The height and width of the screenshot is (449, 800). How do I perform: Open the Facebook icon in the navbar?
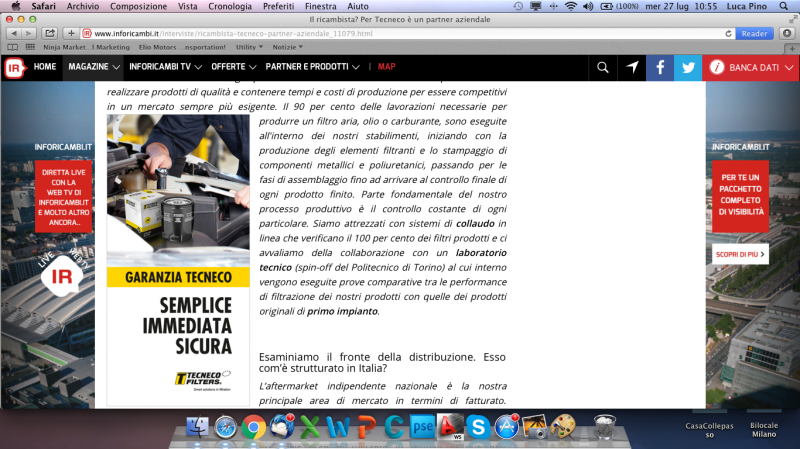(x=660, y=67)
